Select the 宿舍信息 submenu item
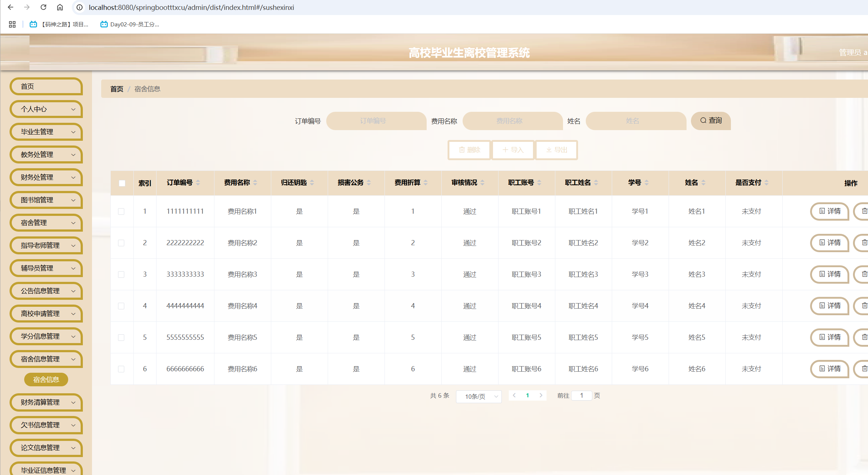The image size is (868, 475). [x=46, y=380]
